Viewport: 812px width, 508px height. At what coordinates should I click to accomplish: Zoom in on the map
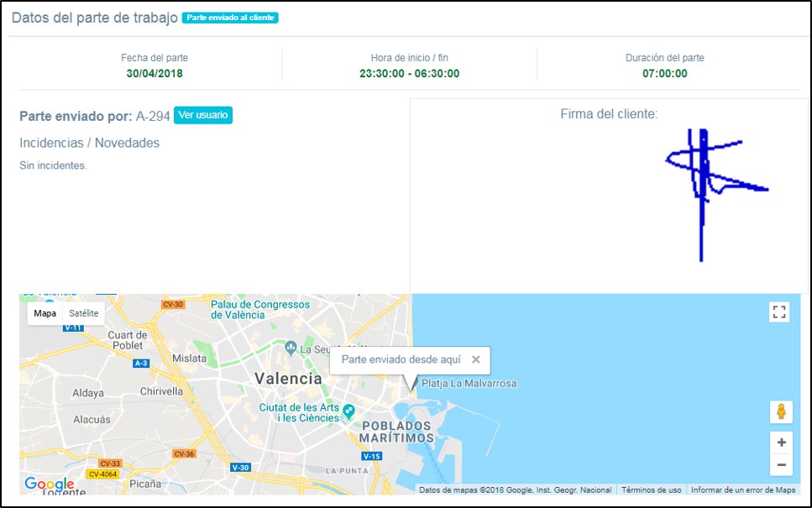point(782,443)
